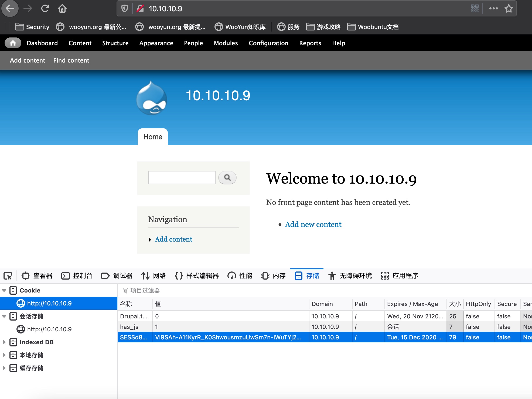Click the browser home icon

[62, 9]
